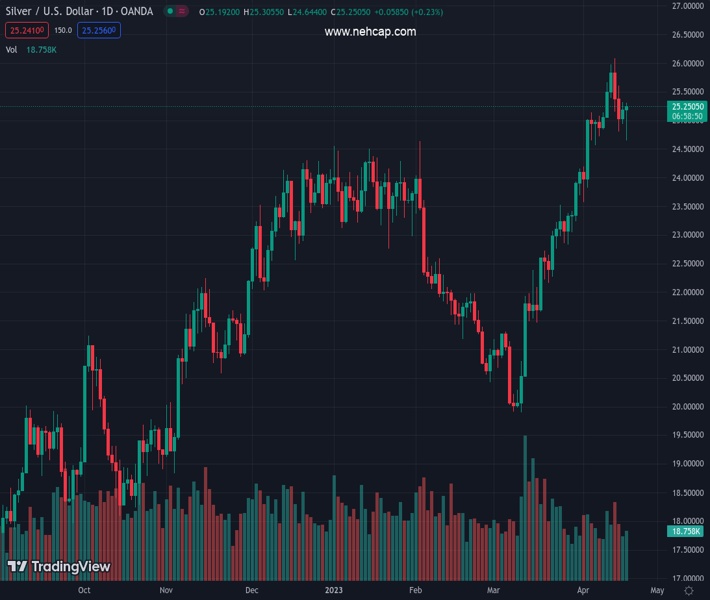This screenshot has width=710, height=600.
Task: Click the Mar label on time axis
Action: [x=492, y=591]
